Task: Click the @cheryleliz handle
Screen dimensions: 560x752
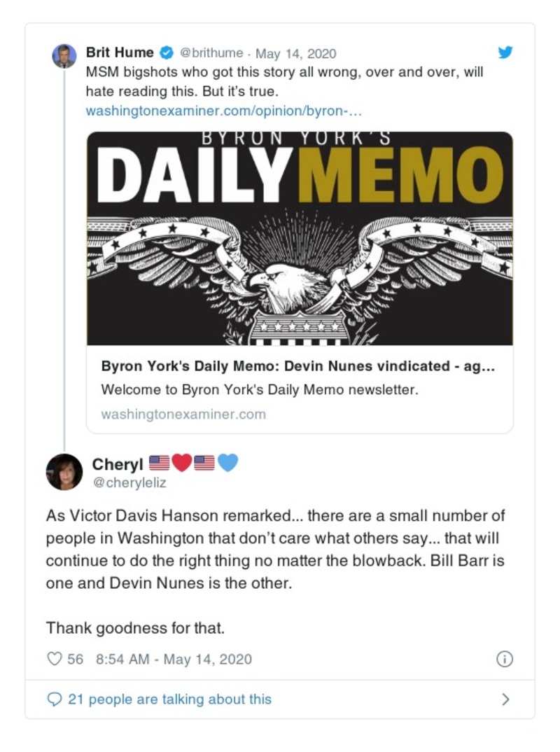Action: click(x=129, y=482)
